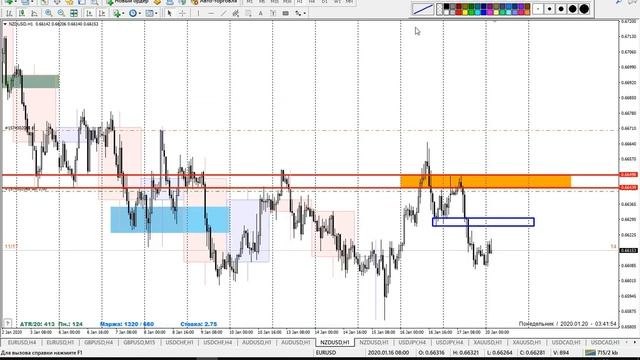Open the periods clock icon
This screenshot has height=360, width=640.
click(133, 13)
